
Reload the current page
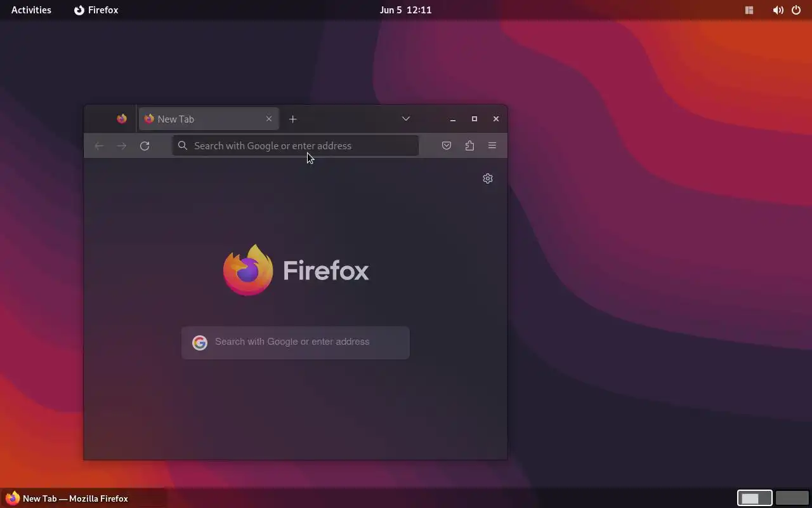click(x=145, y=146)
